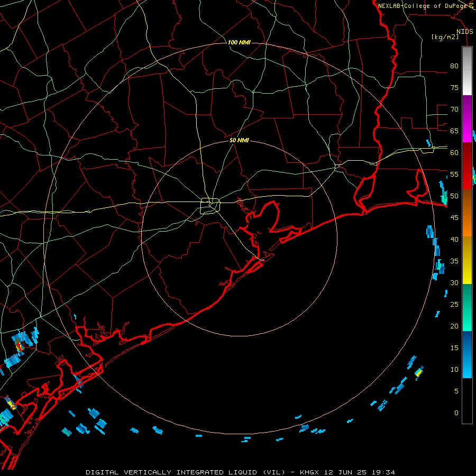The width and height of the screenshot is (476, 476).
Task: Click the "KHGX" radar site identifier
Action: (x=309, y=472)
